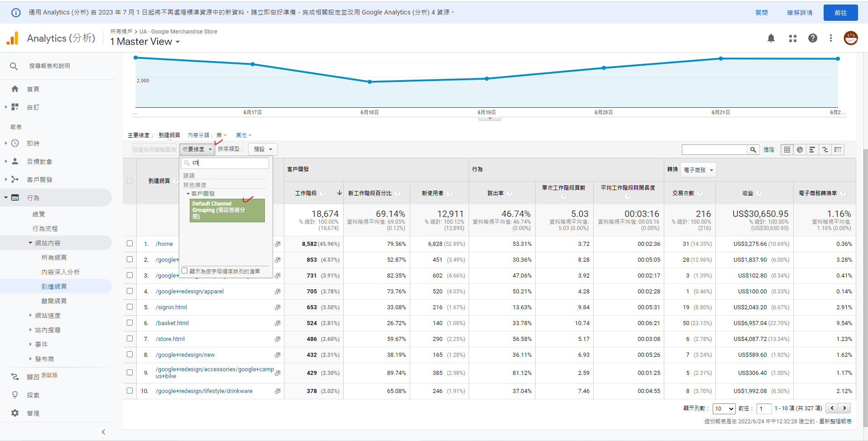Viewport: 868px width, 441px height.
Task: Collapse the left sidebar chevron
Action: pyautogui.click(x=103, y=432)
